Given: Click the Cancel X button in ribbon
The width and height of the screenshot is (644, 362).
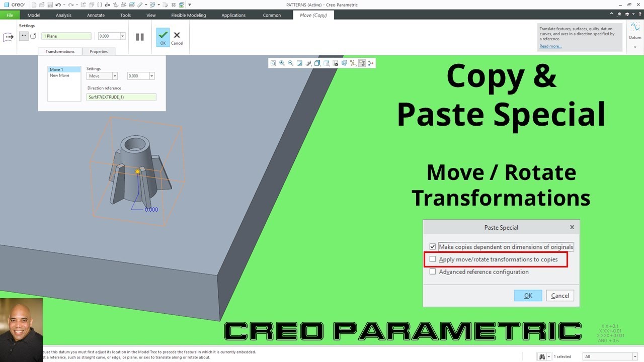Looking at the screenshot, I should click(x=177, y=37).
